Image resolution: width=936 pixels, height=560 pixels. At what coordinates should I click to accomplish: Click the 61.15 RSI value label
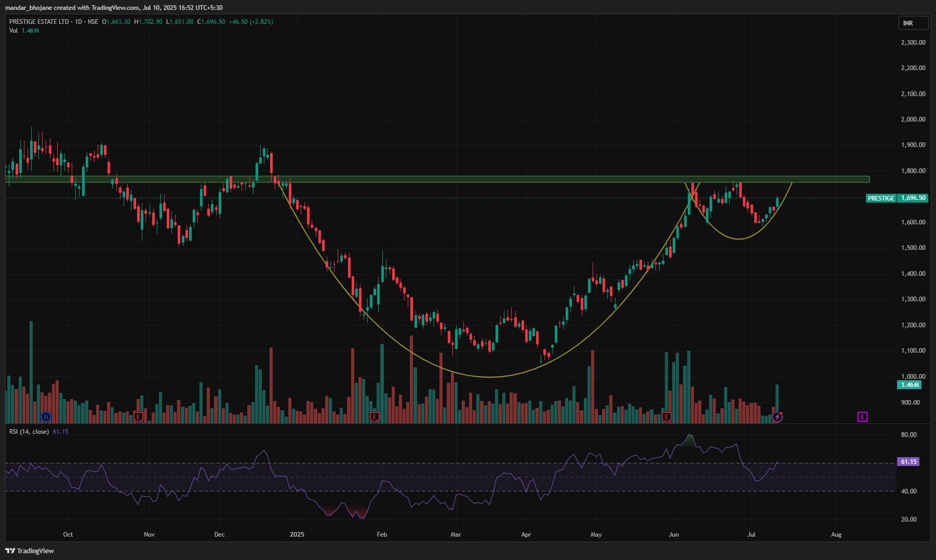[908, 461]
